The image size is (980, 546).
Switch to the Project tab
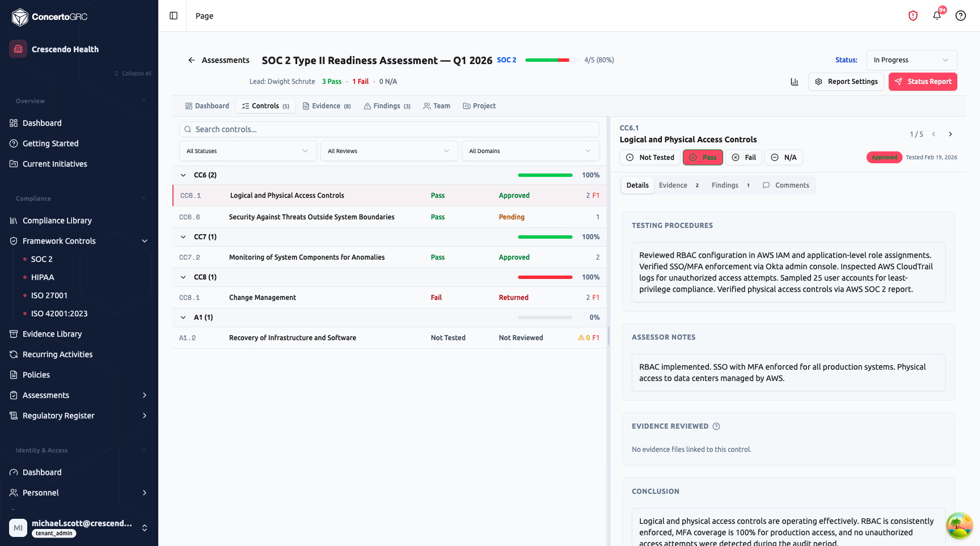479,106
